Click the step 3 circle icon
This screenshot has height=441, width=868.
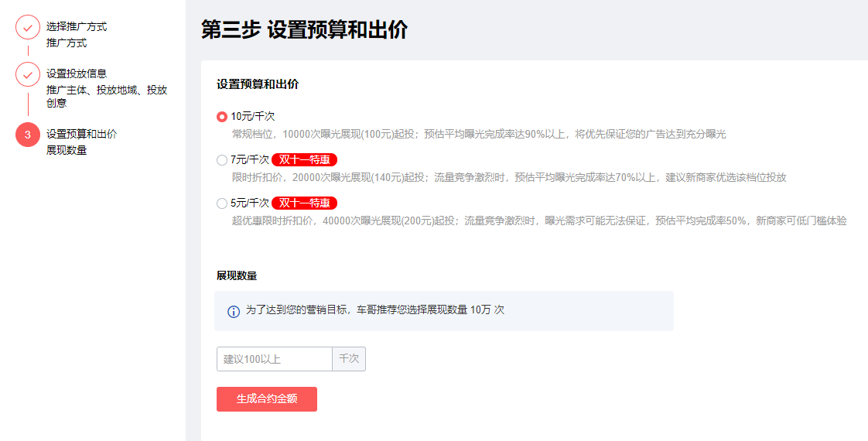pyautogui.click(x=28, y=135)
